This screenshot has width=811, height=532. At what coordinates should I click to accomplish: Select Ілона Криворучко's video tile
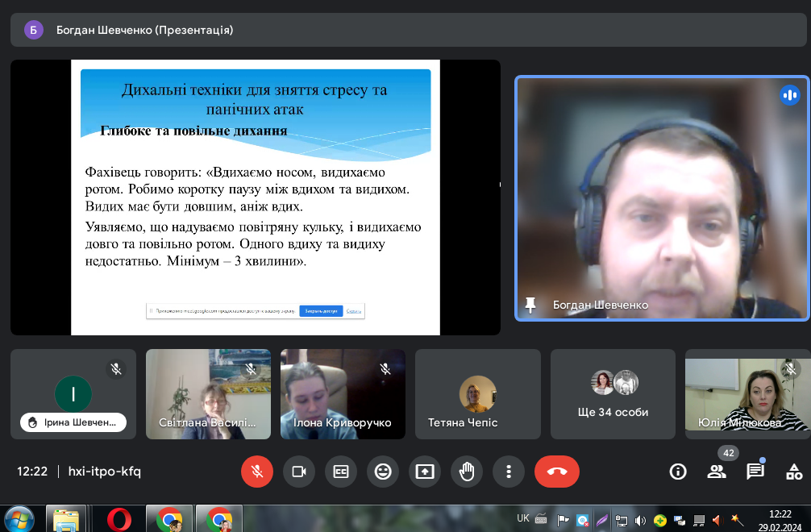click(x=343, y=394)
